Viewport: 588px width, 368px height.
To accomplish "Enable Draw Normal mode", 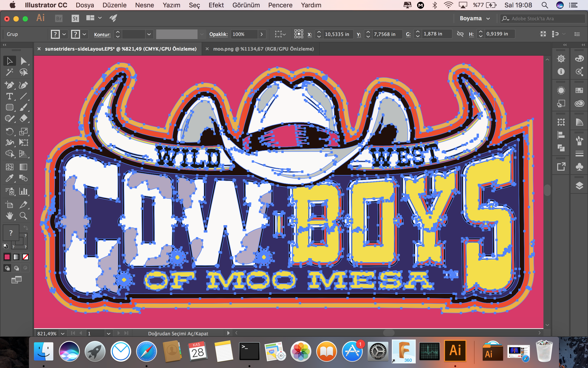I will 7,268.
